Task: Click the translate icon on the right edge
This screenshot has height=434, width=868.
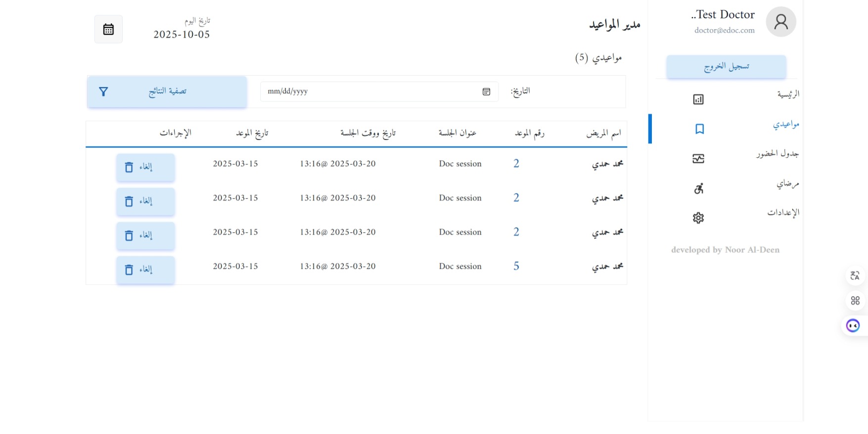Action: tap(855, 275)
